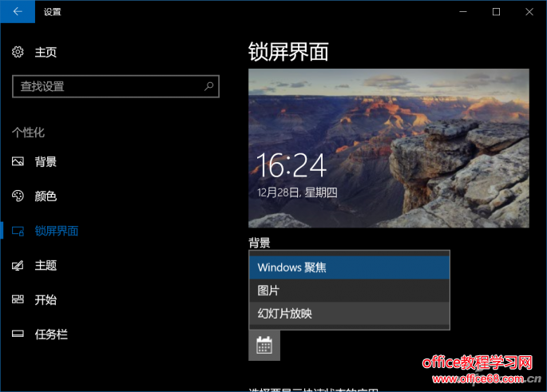547x392 pixels.
Task: Click the 锁屏界面 monitor-lock icon
Action: tap(18, 231)
